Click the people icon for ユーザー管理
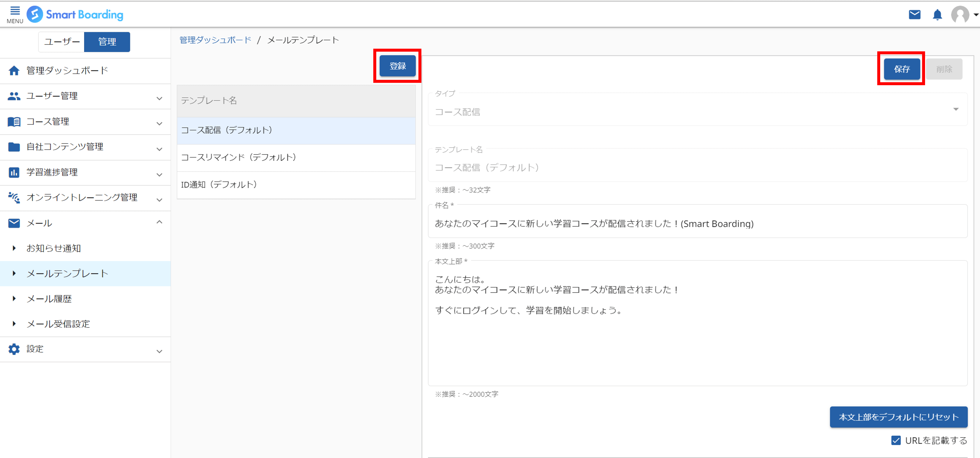980x458 pixels. click(14, 96)
